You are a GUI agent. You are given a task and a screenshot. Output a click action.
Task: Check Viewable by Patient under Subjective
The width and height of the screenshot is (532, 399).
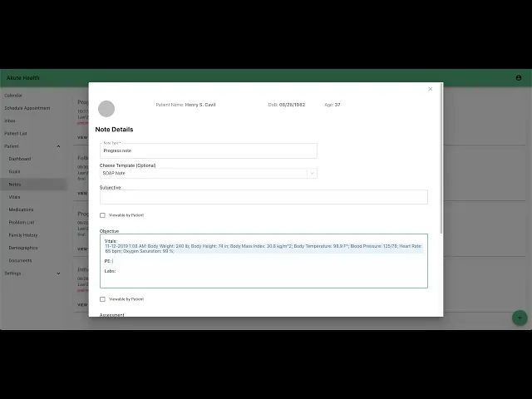tap(102, 215)
